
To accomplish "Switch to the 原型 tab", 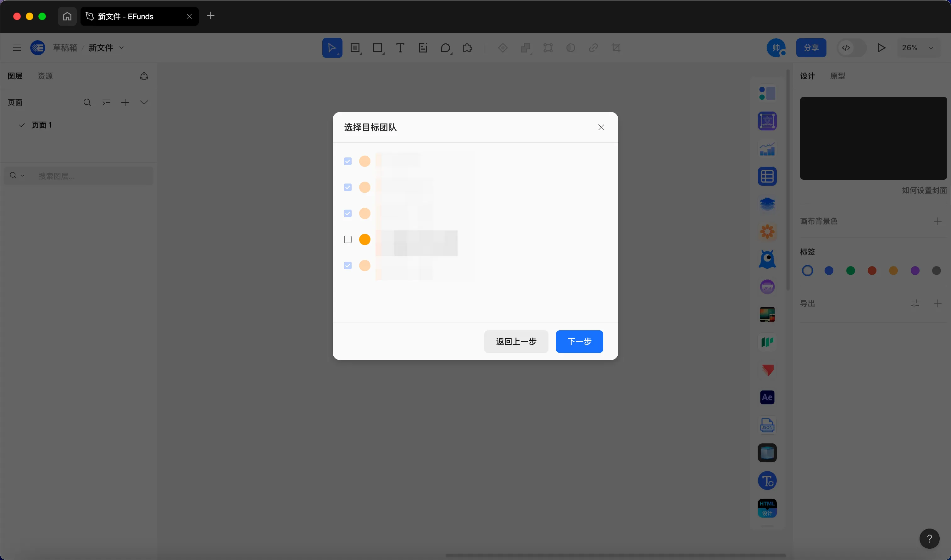I will click(837, 76).
